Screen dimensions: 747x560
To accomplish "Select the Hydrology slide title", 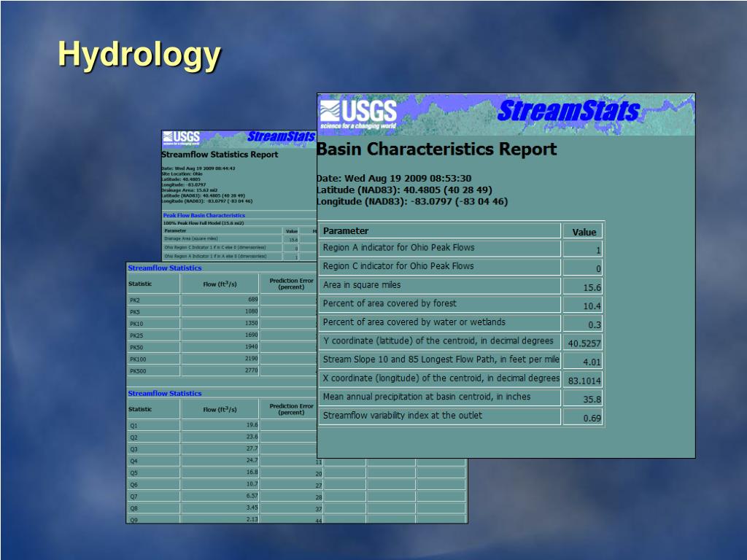I will click(139, 54).
